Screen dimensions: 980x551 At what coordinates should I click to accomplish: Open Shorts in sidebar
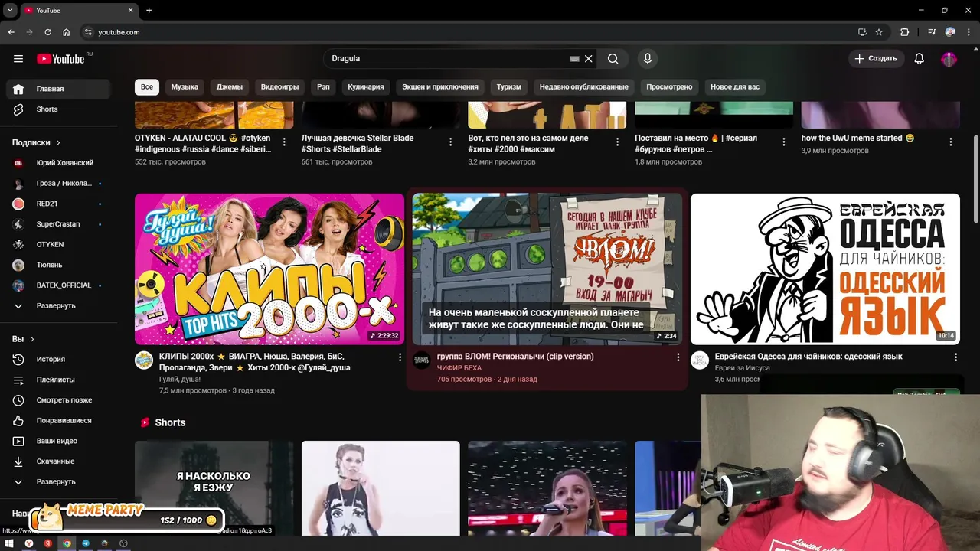point(58,109)
